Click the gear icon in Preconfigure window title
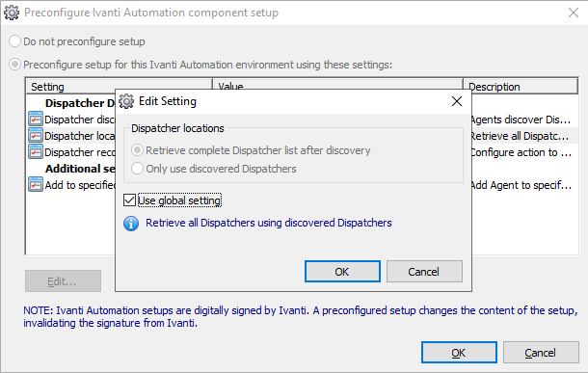588x373 pixels. point(12,13)
